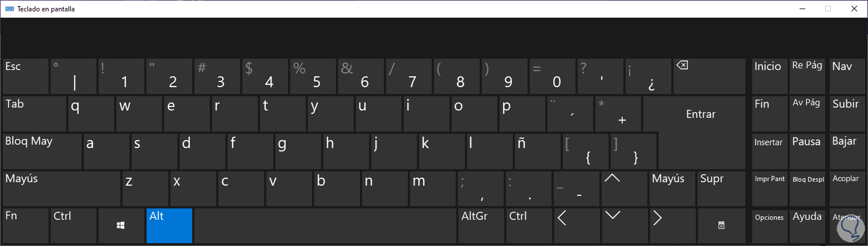Viewport: 868px width, 246px height.
Task: Click the on-screen keyboard title icon
Action: (10, 9)
